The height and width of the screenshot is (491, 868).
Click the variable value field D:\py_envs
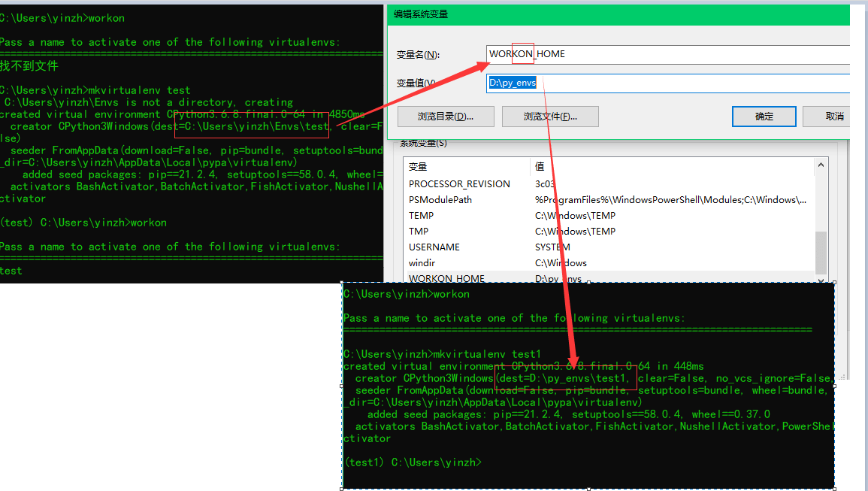pyautogui.click(x=667, y=83)
